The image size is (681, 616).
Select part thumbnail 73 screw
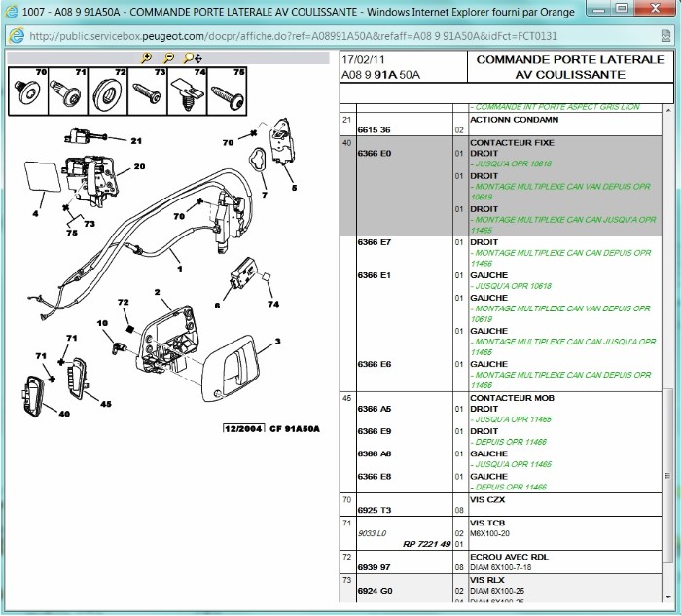click(x=148, y=91)
